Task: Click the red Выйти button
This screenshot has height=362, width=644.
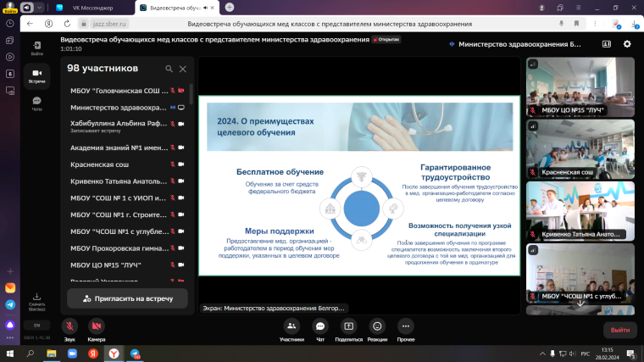Action: [x=620, y=330]
